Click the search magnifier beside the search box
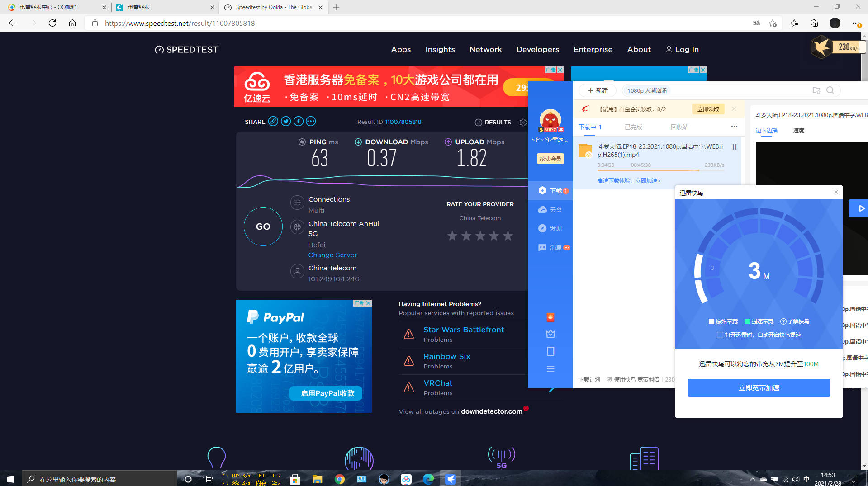This screenshot has width=868, height=486. pos(830,90)
